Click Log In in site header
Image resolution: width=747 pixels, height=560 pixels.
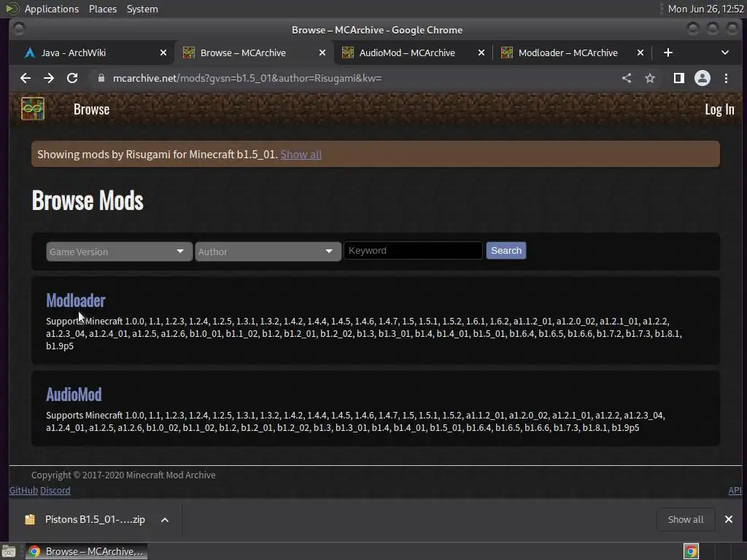[719, 109]
